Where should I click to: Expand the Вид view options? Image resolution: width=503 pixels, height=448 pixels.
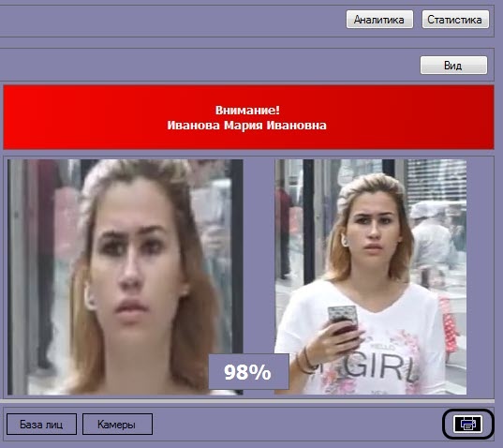(x=453, y=66)
